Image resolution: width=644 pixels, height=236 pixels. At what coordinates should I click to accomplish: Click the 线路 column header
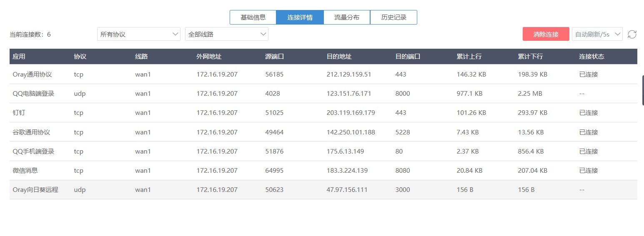coord(142,57)
